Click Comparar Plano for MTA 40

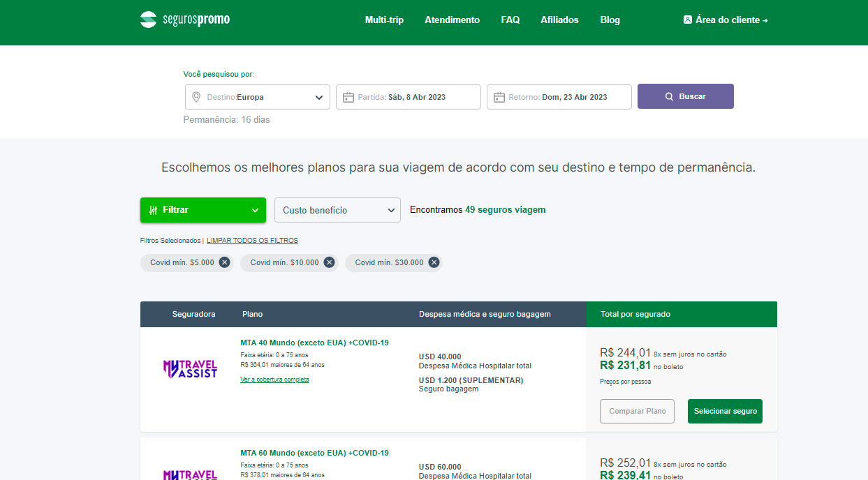638,411
